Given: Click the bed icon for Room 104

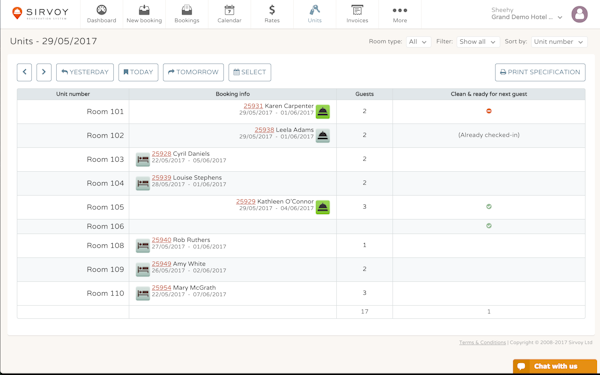Looking at the screenshot, I should click(x=143, y=184).
